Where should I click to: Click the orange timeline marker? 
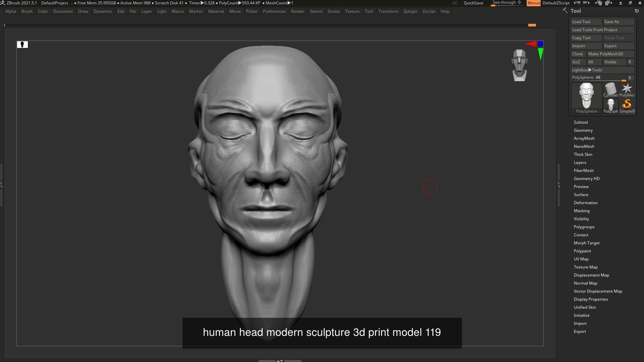pyautogui.click(x=532, y=25)
